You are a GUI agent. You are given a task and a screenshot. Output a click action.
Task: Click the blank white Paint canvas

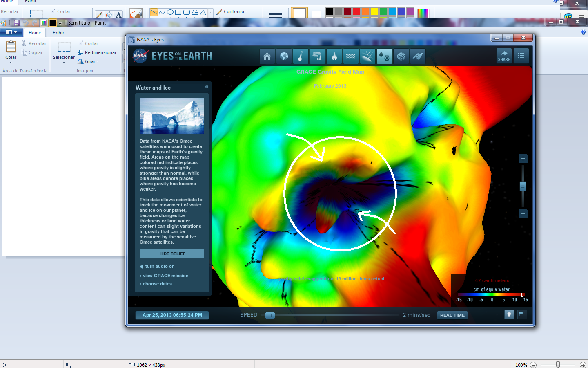coord(63,166)
